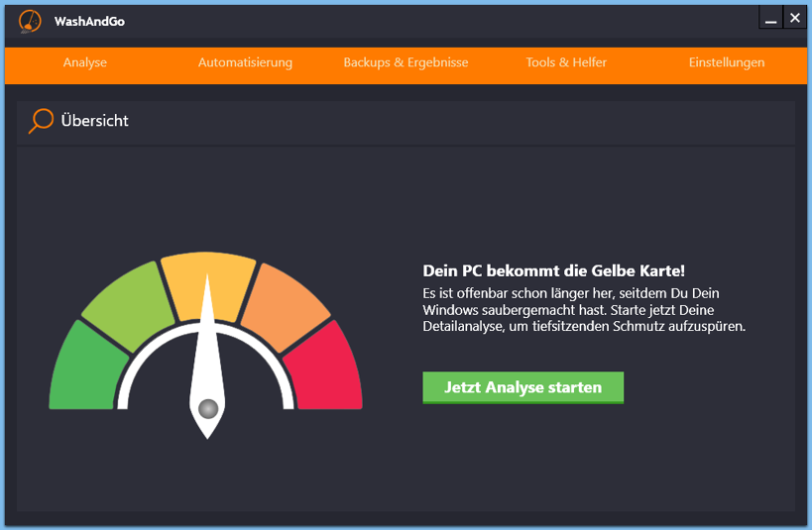Click the WashAndGo title text
This screenshot has height=530, width=812.
(89, 21)
